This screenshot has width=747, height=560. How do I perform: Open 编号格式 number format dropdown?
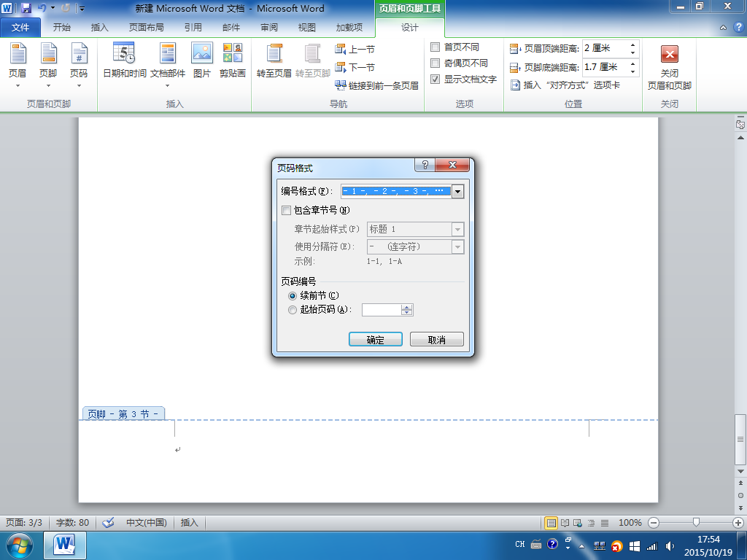(458, 192)
